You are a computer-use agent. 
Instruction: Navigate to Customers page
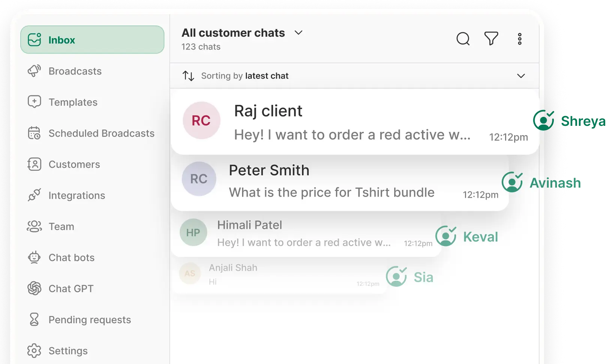(x=74, y=164)
